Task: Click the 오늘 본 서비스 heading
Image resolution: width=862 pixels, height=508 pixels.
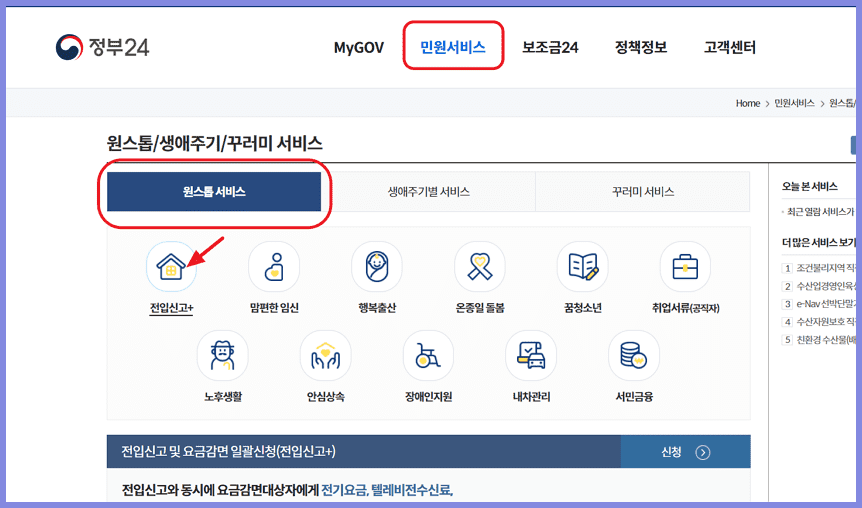Action: click(809, 186)
